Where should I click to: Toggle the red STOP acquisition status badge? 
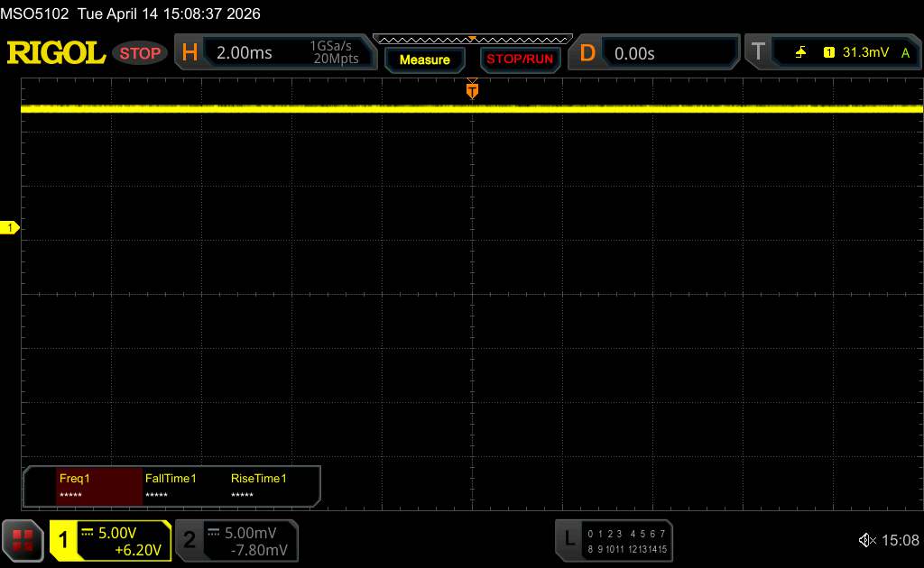click(x=141, y=53)
